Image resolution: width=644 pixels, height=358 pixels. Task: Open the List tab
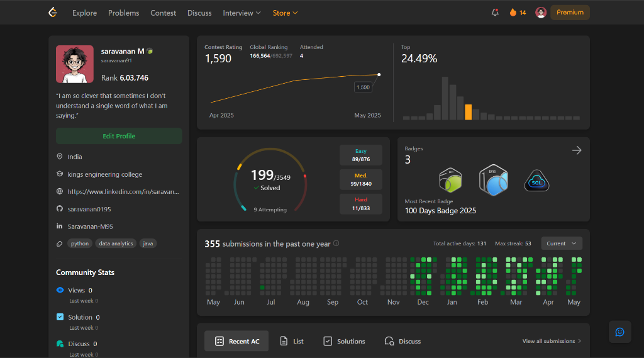point(292,341)
